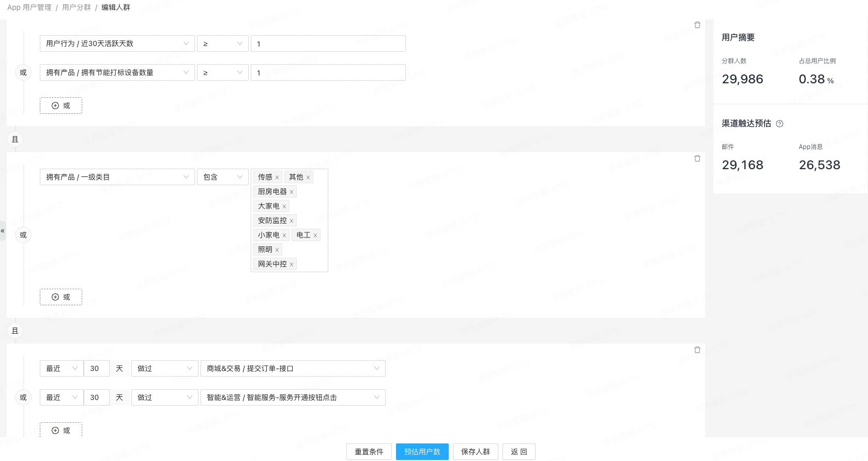Open the 渠道触达预估 help question-mark icon
868x461 pixels.
[780, 124]
